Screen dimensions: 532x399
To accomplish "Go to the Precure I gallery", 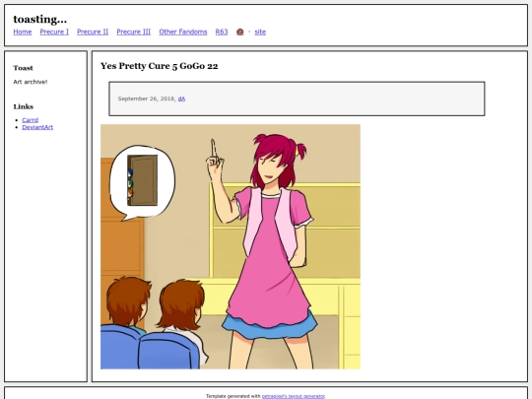I will point(54,32).
